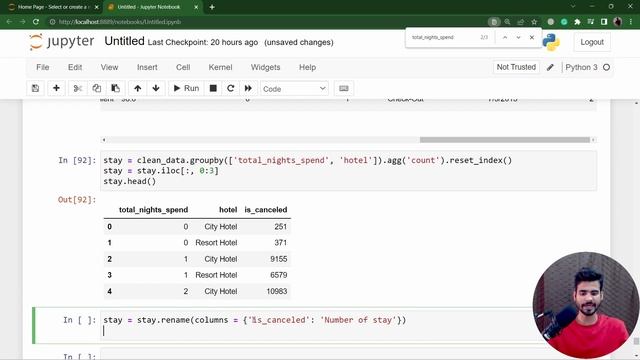640x360 pixels.
Task: Reload the page with browser refresh icon
Action: click(36, 22)
